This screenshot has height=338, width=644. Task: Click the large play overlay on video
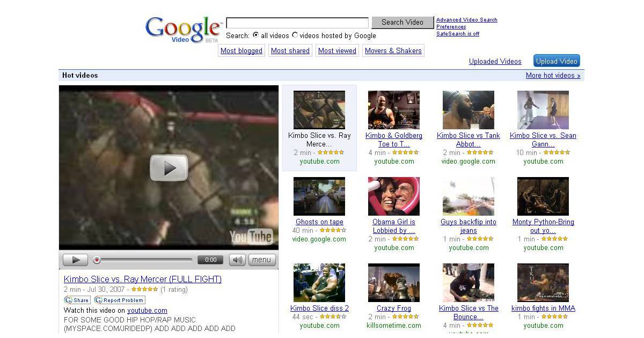[169, 168]
